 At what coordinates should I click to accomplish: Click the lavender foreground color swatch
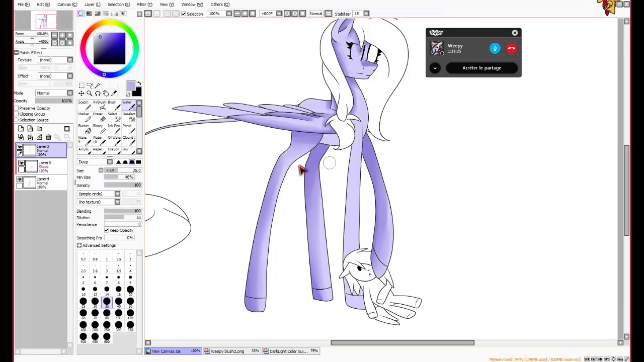point(131,86)
